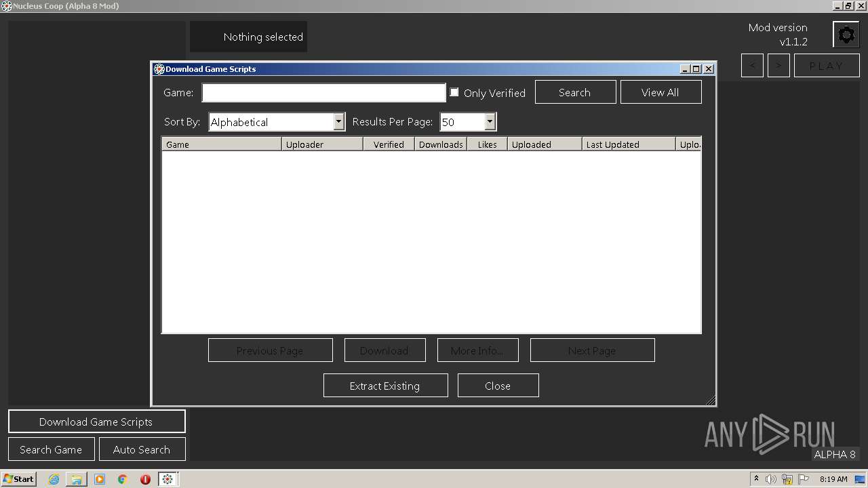
Task: Click the Auto Search button
Action: [x=142, y=449]
